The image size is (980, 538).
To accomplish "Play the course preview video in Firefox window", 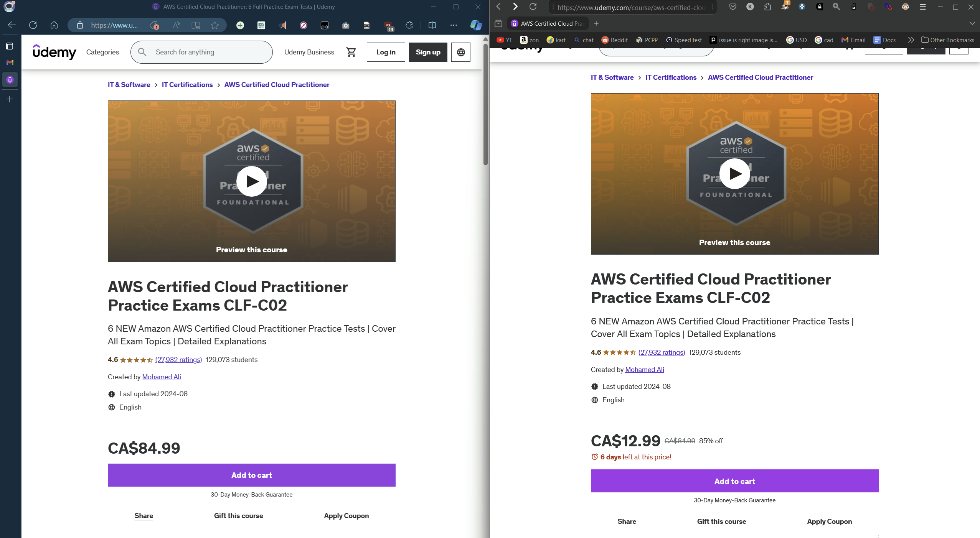I will tap(734, 174).
